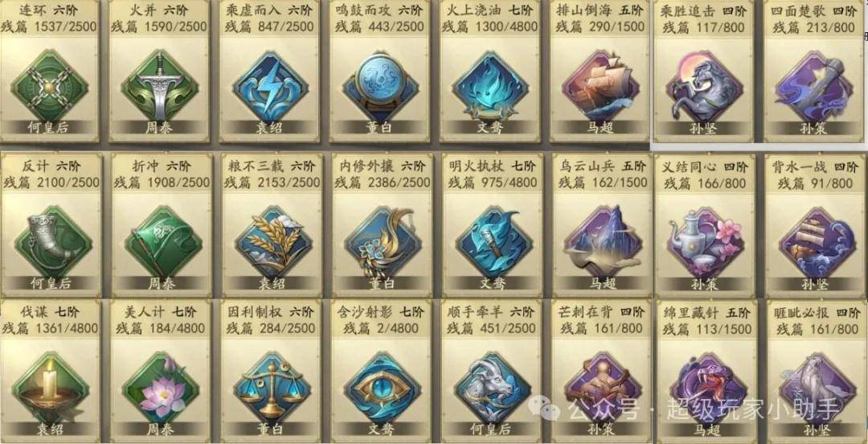Click the 明火执杖 残篇 975/4800 counter
868x444 pixels.
[492, 183]
